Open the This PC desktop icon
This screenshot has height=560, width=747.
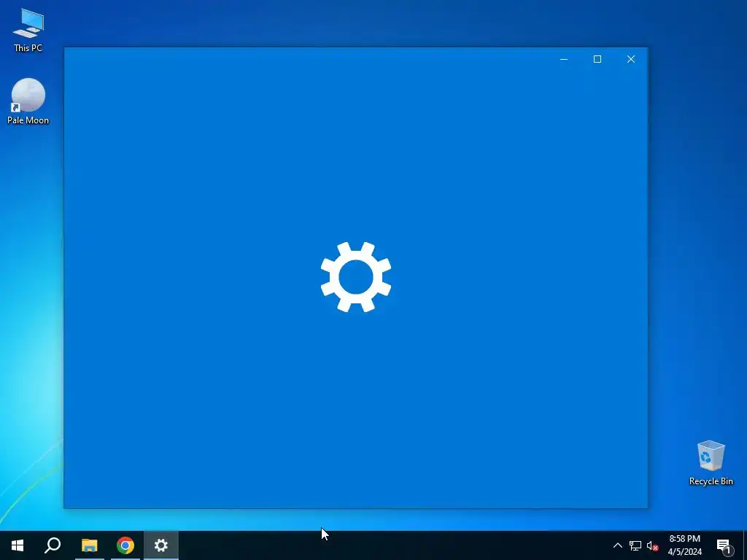tap(28, 30)
